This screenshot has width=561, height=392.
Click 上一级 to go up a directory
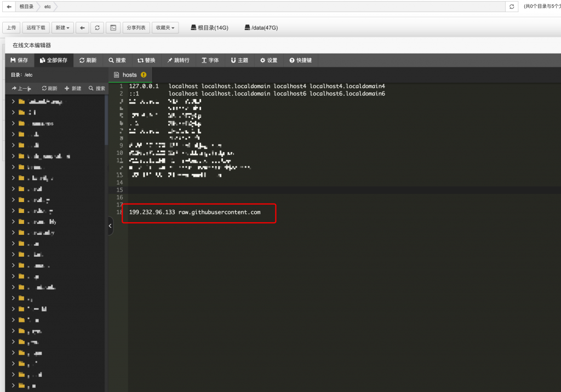click(21, 88)
